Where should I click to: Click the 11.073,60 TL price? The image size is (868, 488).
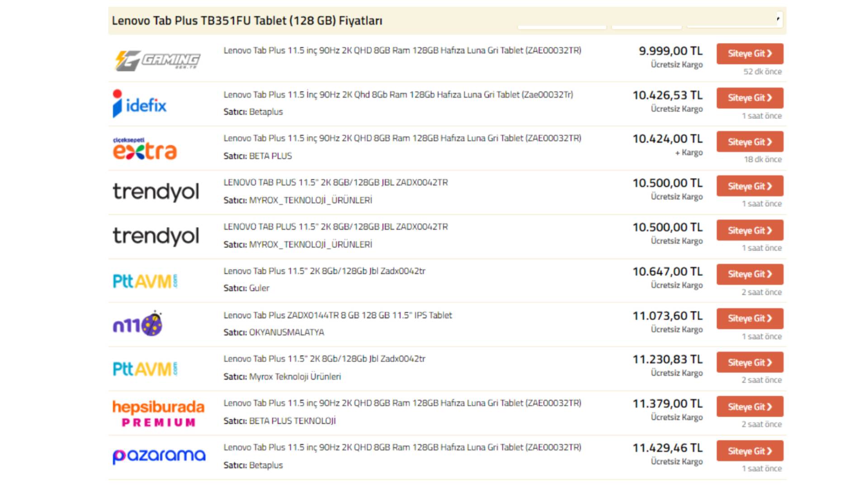[x=668, y=316]
